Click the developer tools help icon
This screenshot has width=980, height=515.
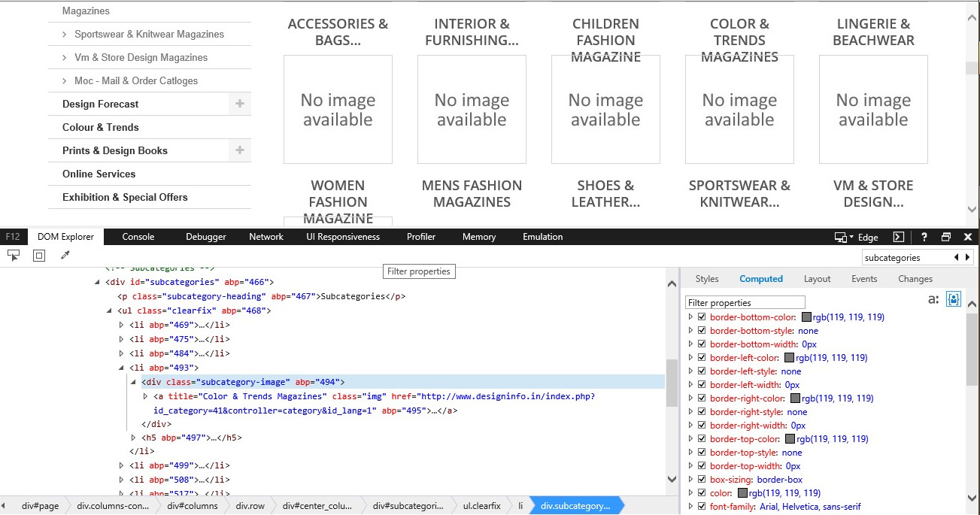(x=924, y=237)
